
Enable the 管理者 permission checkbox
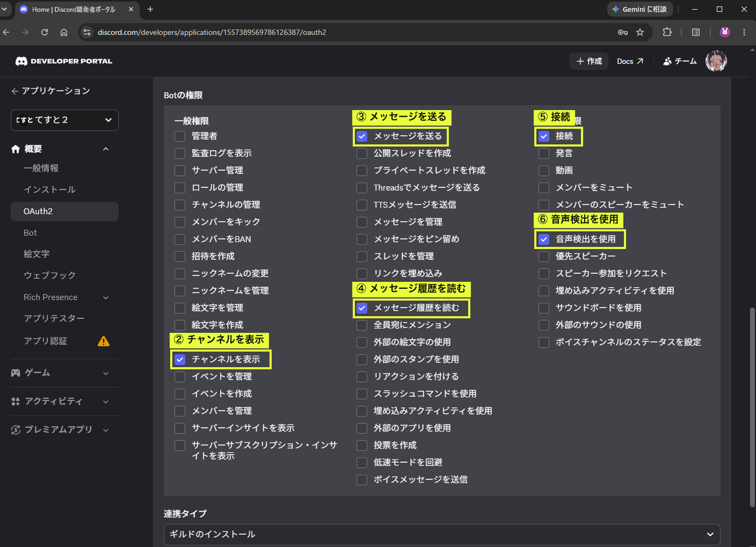(180, 136)
